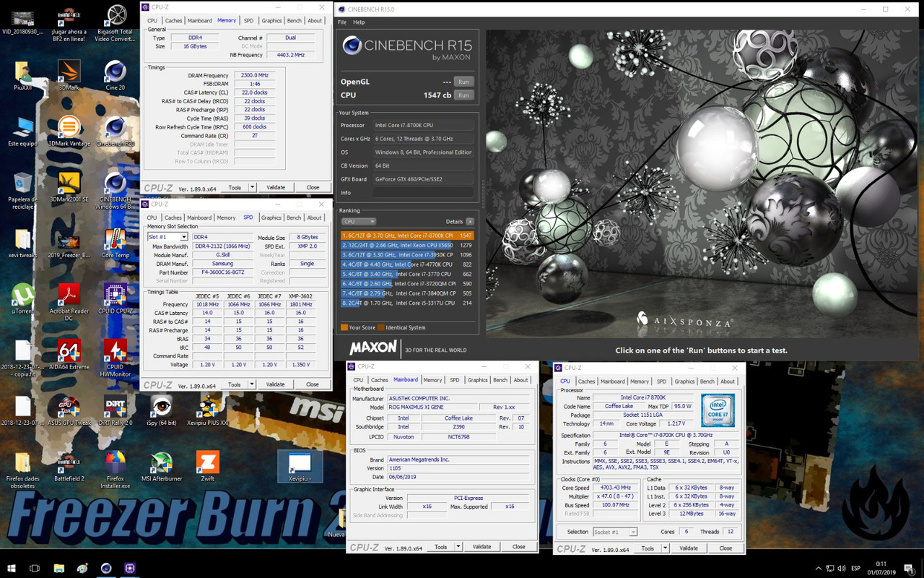Switch to Caches tab in Memory CPU-Z window
Viewport: 924px width, 578px height.
coord(173,21)
